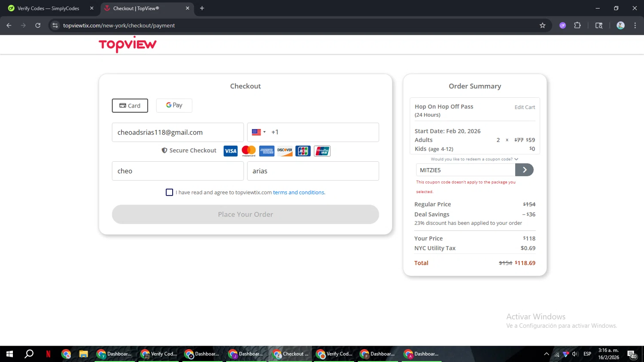Click the JCB card icon
Screen dimensions: 644x362
pos(303,151)
